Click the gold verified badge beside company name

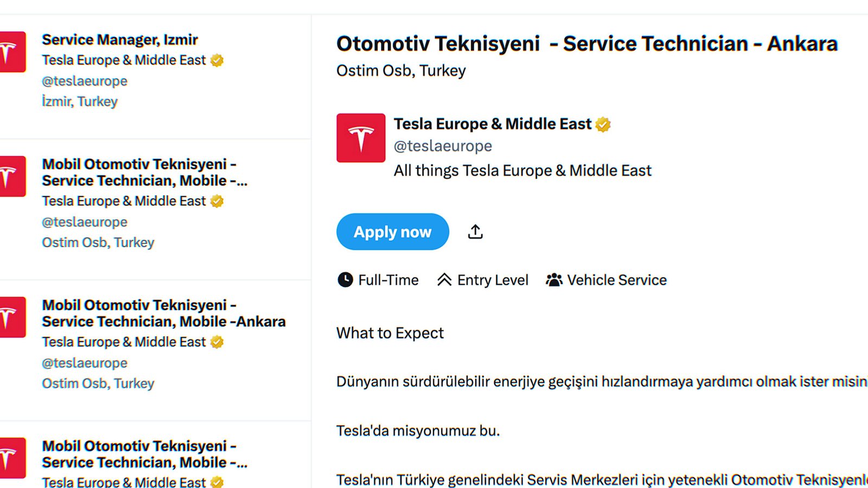point(603,125)
